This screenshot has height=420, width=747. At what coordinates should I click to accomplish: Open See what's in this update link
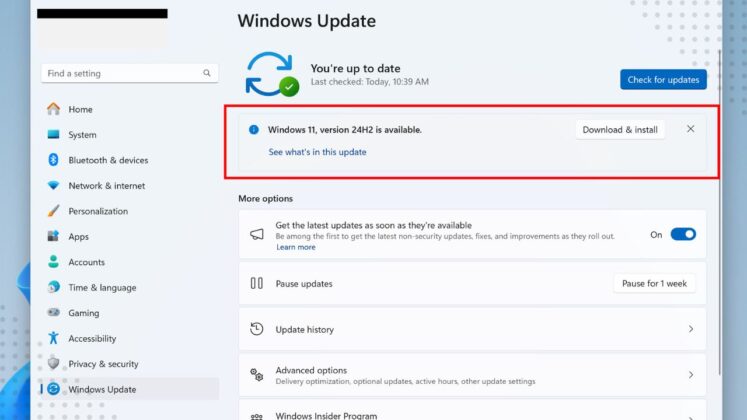pyautogui.click(x=317, y=152)
